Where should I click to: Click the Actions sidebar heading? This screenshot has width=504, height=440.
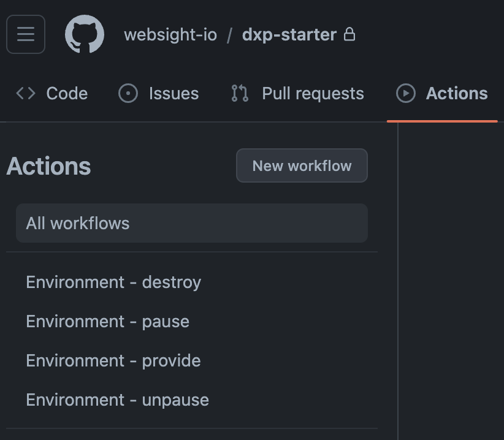(48, 166)
